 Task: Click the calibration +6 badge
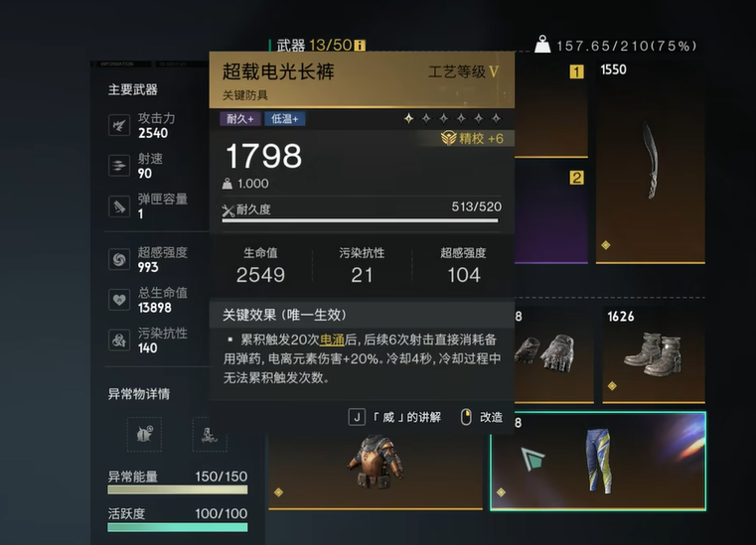tap(473, 139)
